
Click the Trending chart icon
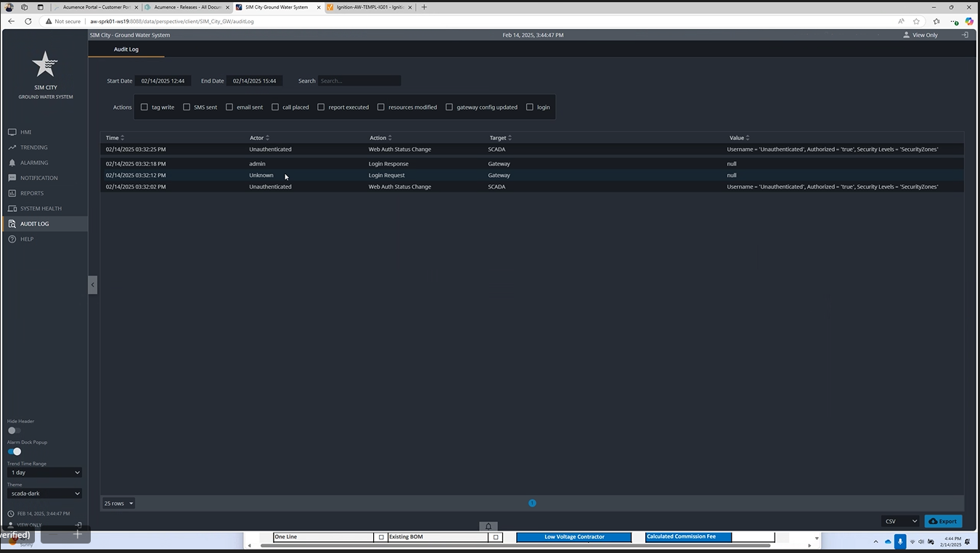tap(12, 147)
